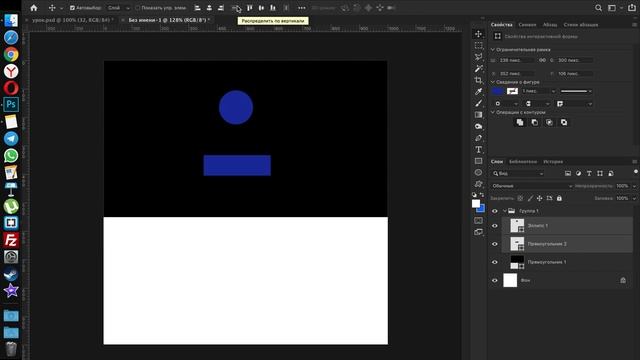
Task: Filter layers by shape layer icon
Action: pyautogui.click(x=600, y=173)
